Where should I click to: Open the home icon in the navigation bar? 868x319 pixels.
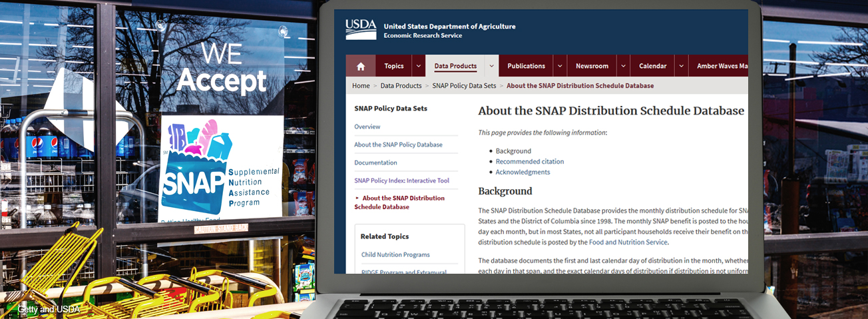point(361,66)
